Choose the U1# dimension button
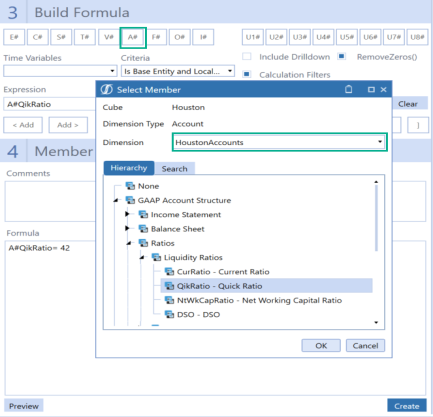Screen dimensions: 433x417 point(253,37)
